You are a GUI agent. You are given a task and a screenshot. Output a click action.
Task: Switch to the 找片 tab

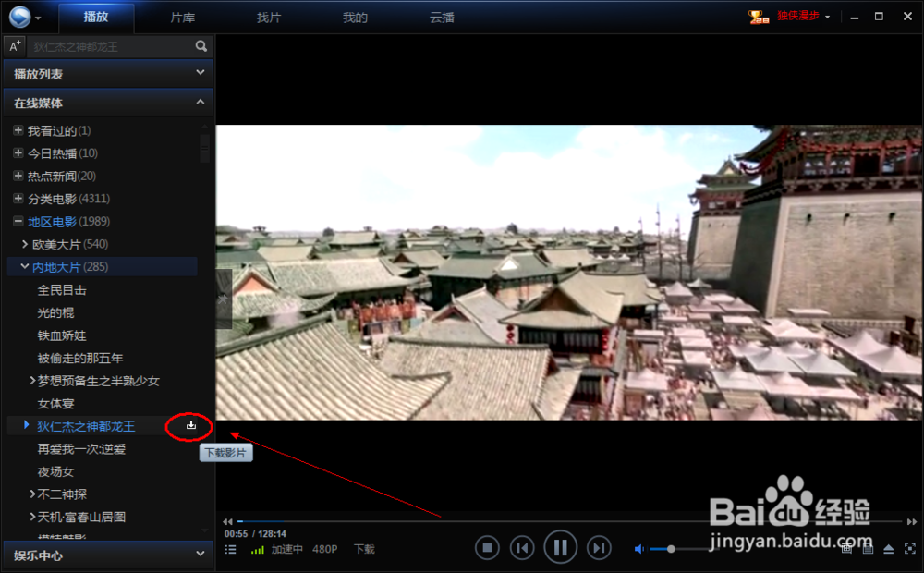point(269,18)
